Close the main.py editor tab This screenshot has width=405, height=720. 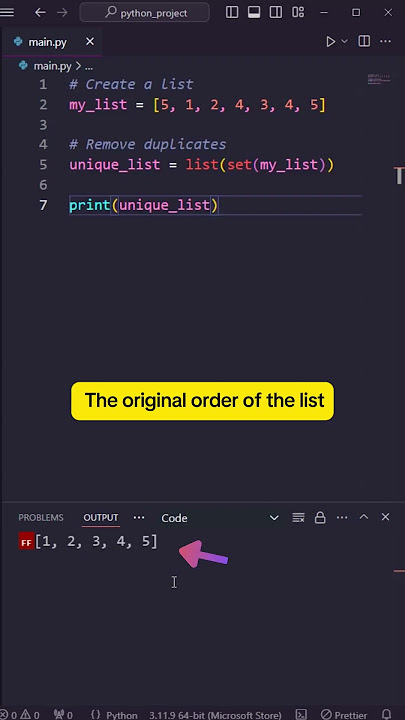(x=90, y=42)
